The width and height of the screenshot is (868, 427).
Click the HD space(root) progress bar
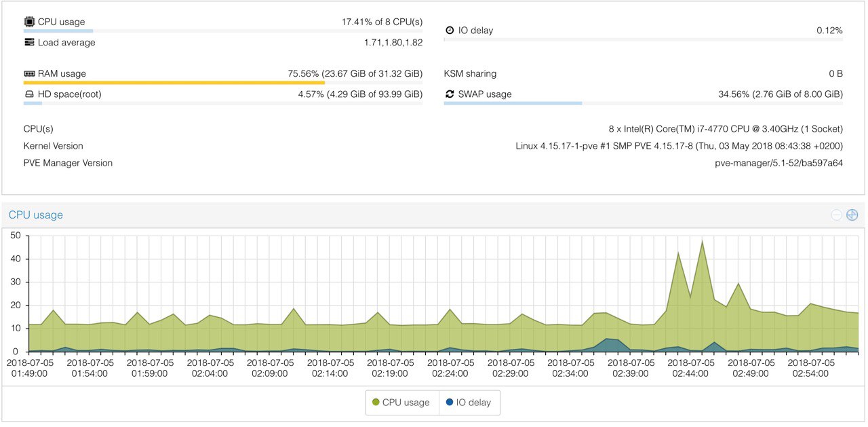coord(223,103)
